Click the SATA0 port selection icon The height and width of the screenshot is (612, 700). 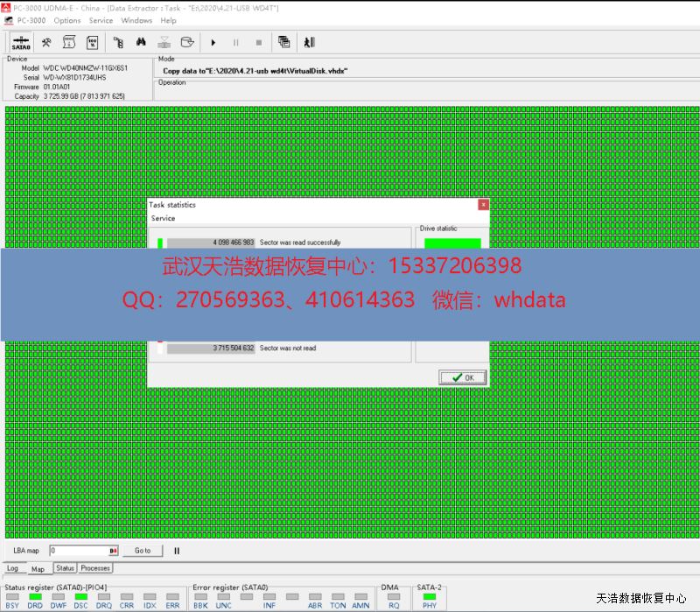tap(21, 42)
